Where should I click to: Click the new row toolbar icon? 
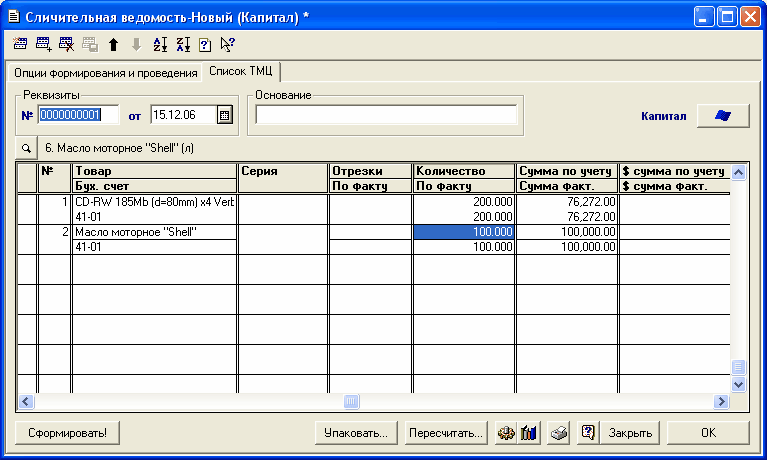click(21, 44)
